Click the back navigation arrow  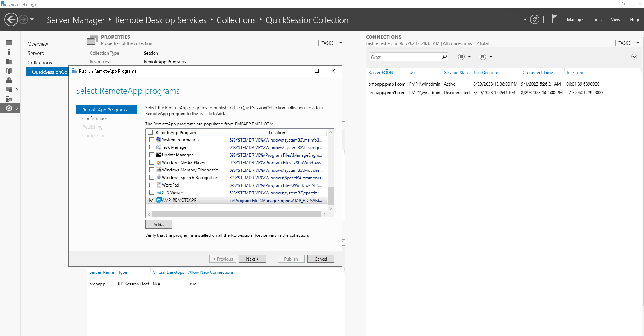[x=11, y=19]
